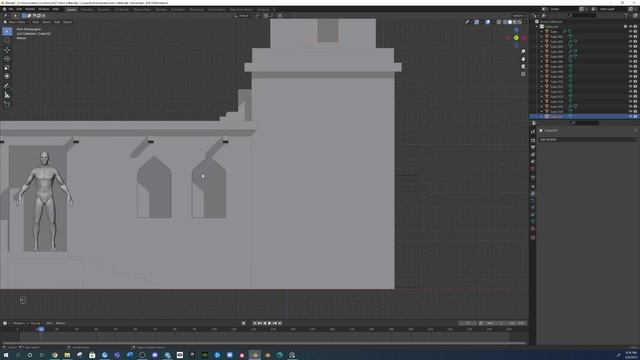Open the Edit menu
640x360 pixels.
coord(19,9)
